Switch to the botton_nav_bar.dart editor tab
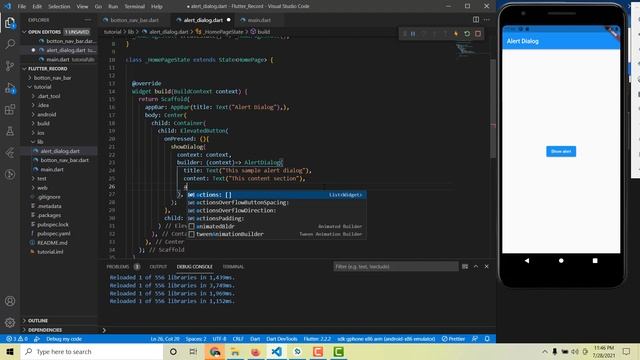The height and width of the screenshot is (360, 640). coord(134,20)
